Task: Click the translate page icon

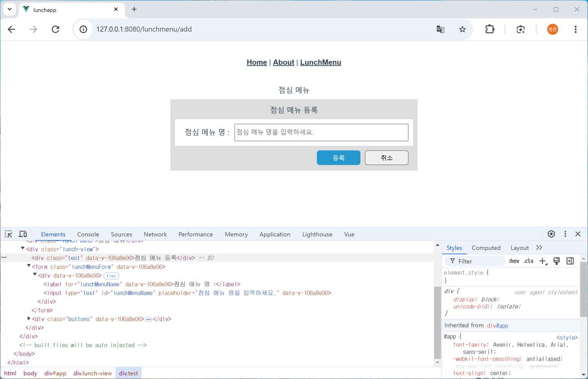Action: pyautogui.click(x=440, y=29)
